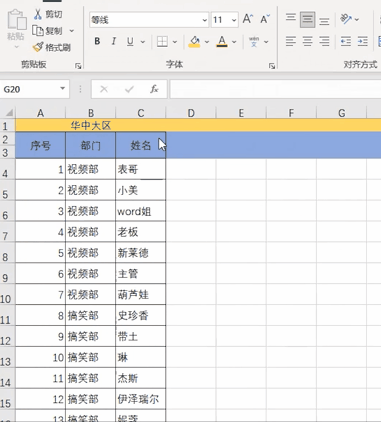Open the Name Box dropdown arrow

(62, 89)
